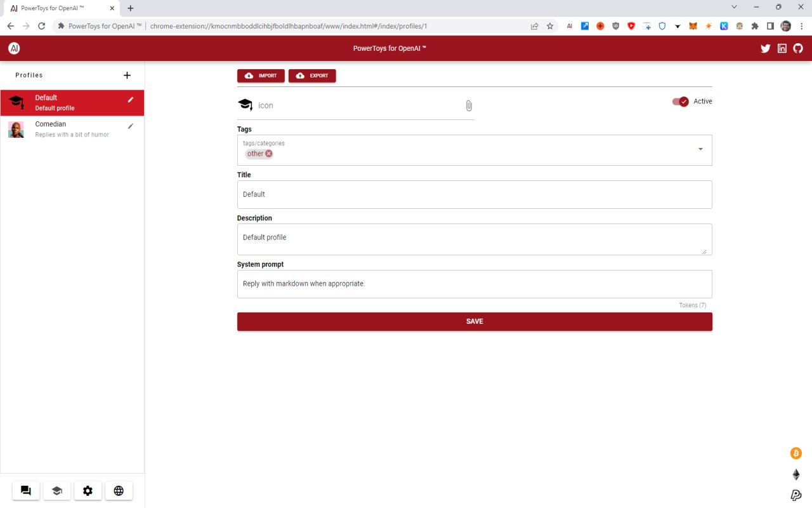
Task: Click the uBlock Origin extension icon
Action: tap(616, 26)
